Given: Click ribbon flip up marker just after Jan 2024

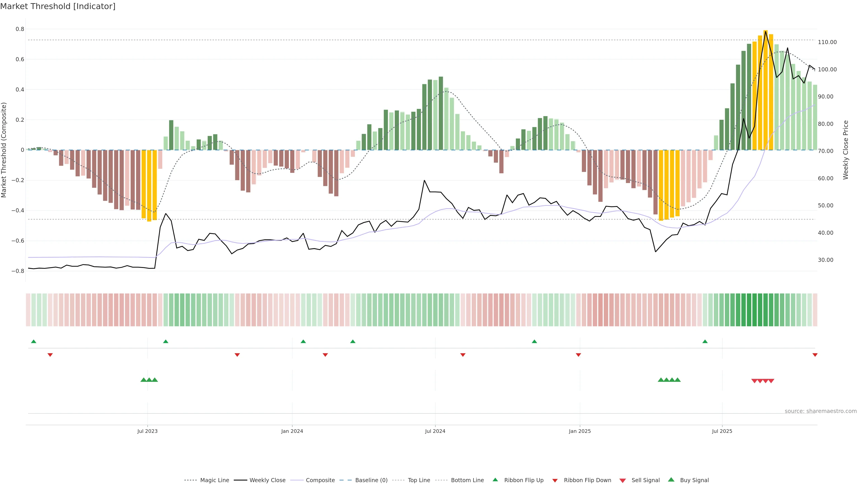Looking at the screenshot, I should 303,342.
